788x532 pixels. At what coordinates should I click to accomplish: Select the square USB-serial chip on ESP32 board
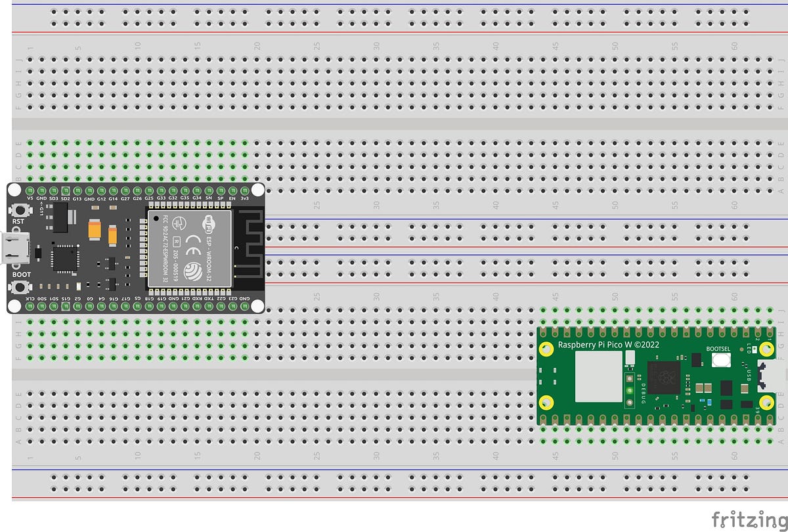tap(65, 259)
